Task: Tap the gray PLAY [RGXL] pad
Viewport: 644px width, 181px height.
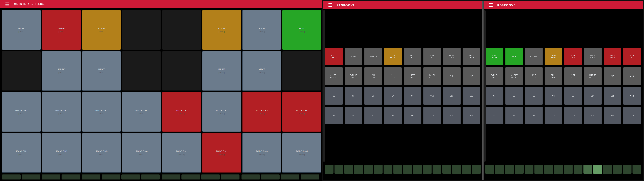Action: (21, 30)
